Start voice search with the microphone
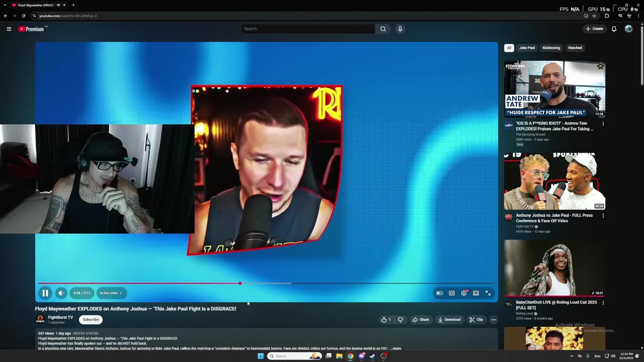644x362 pixels. (400, 29)
